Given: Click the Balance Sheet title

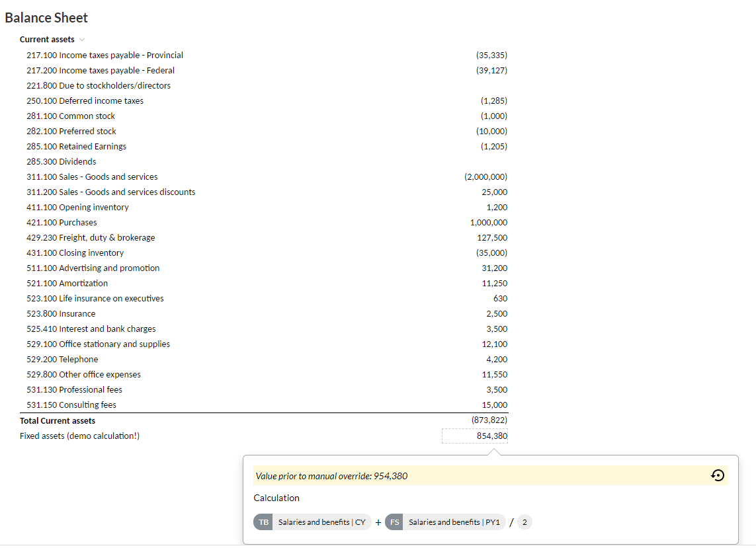Looking at the screenshot, I should 46,17.
